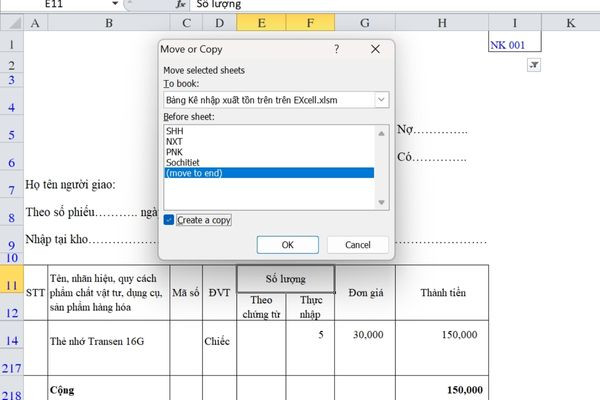Click the fx insert function icon
The image size is (600, 400).
tap(181, 4)
